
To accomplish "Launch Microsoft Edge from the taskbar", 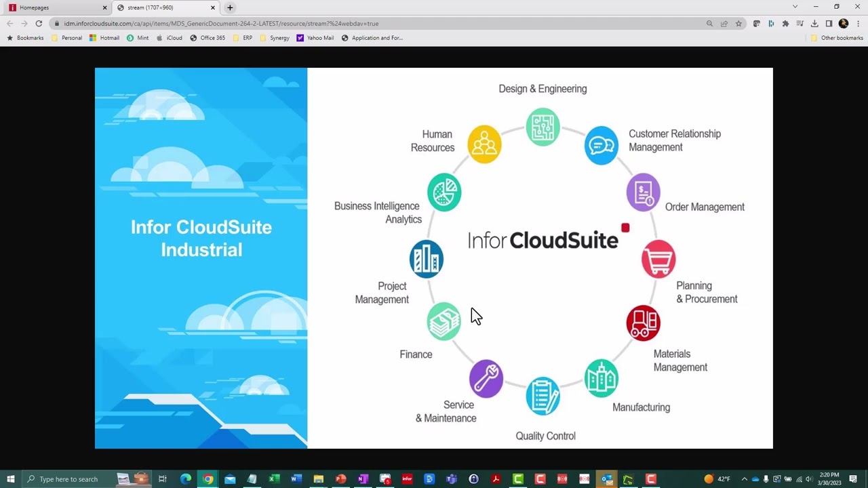I will (186, 479).
